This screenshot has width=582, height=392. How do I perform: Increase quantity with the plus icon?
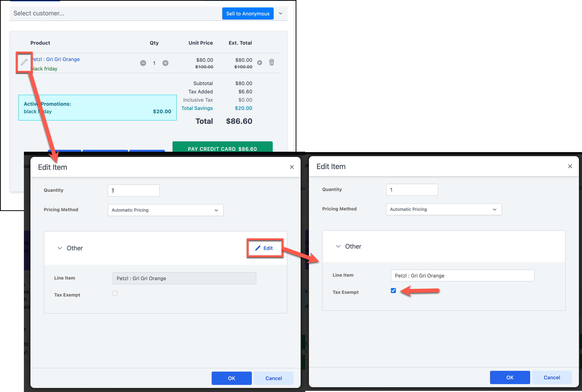[x=165, y=63]
